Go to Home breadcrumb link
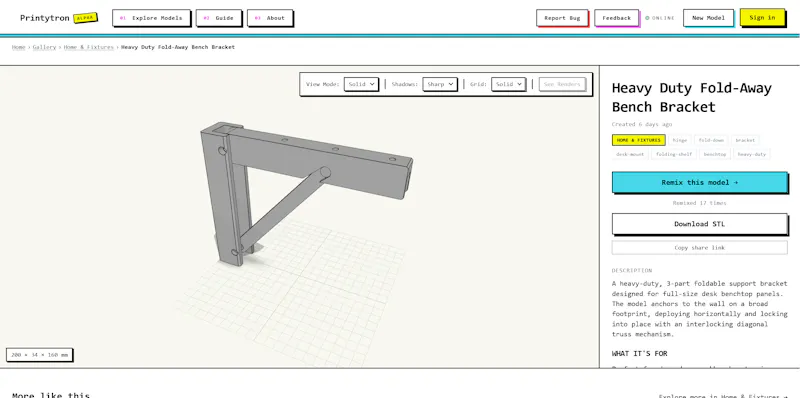Viewport: 800px width, 398px height. [x=18, y=47]
